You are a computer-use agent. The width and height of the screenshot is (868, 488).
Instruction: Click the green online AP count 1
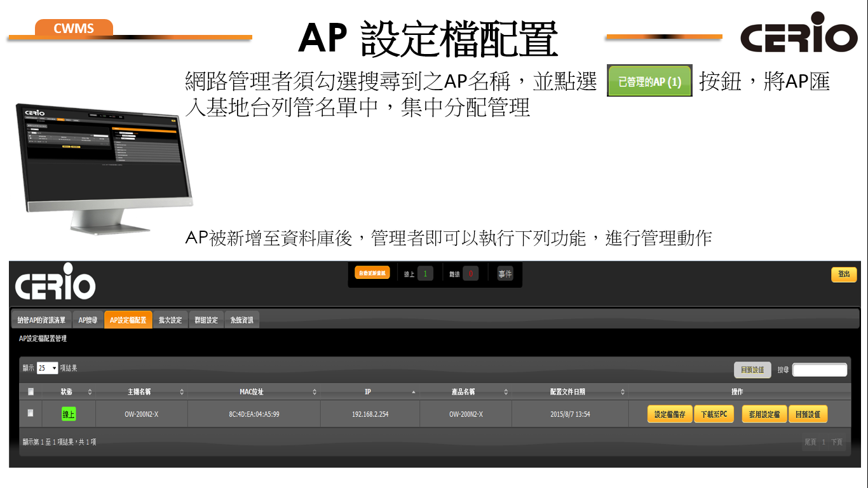pyautogui.click(x=425, y=274)
